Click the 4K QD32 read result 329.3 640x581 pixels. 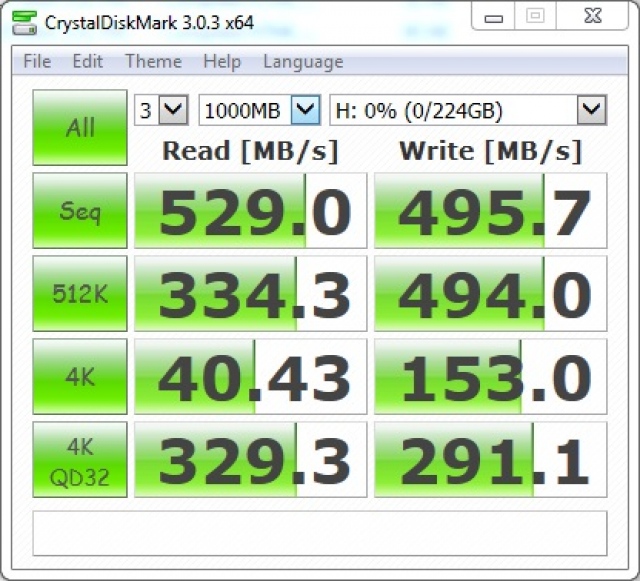point(251,460)
